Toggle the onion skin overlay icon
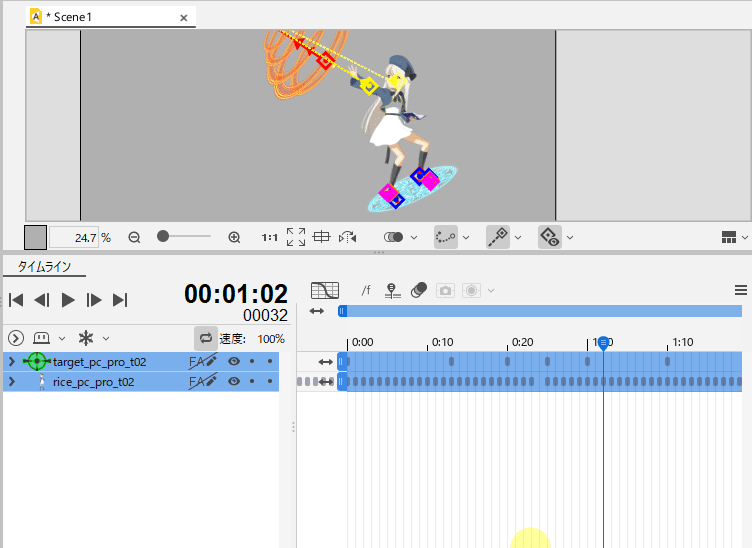The height and width of the screenshot is (548, 752). pos(393,237)
